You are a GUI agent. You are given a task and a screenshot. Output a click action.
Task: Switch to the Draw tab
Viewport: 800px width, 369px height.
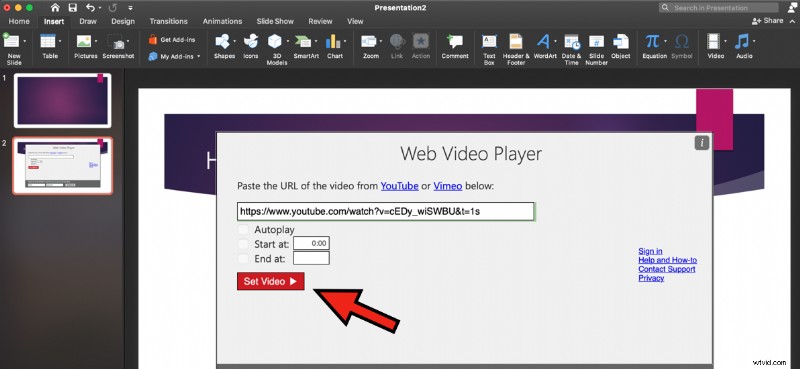point(88,21)
